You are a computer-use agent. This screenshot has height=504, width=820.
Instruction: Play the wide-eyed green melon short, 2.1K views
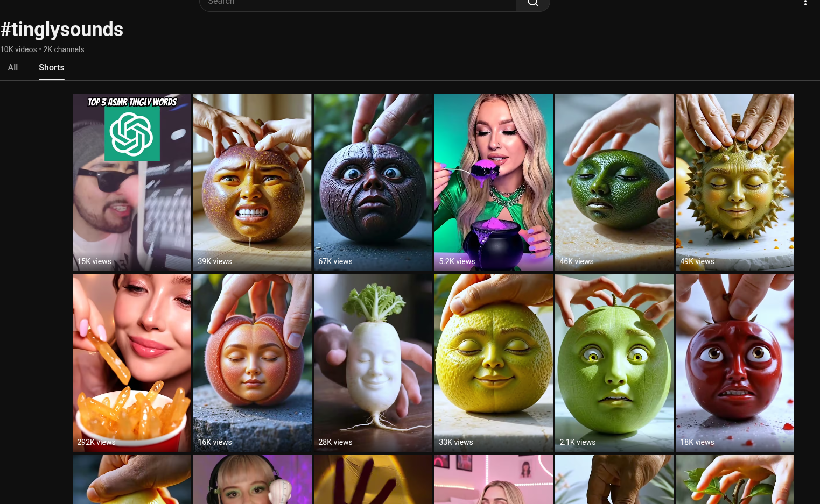click(x=614, y=363)
